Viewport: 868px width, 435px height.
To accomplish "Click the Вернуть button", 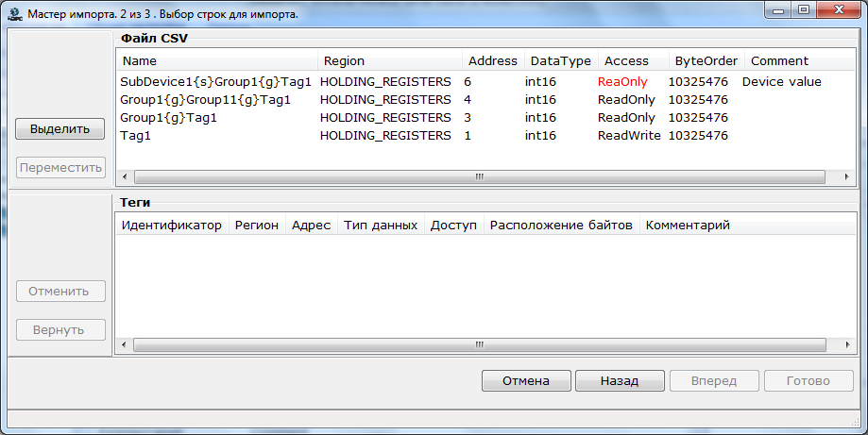I will tap(60, 330).
